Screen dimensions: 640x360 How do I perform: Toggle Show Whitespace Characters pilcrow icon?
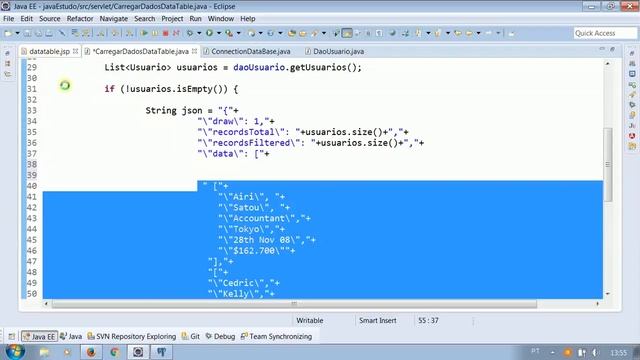pos(379,33)
